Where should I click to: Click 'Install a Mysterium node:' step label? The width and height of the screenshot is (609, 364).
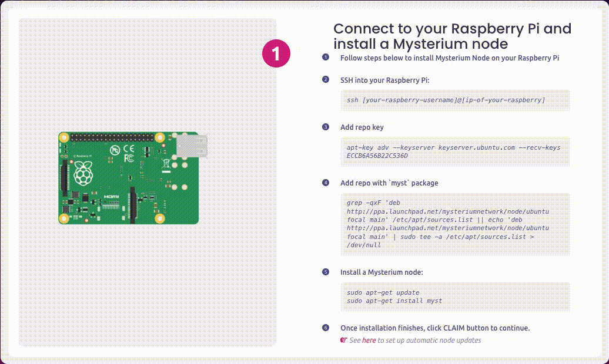click(382, 272)
